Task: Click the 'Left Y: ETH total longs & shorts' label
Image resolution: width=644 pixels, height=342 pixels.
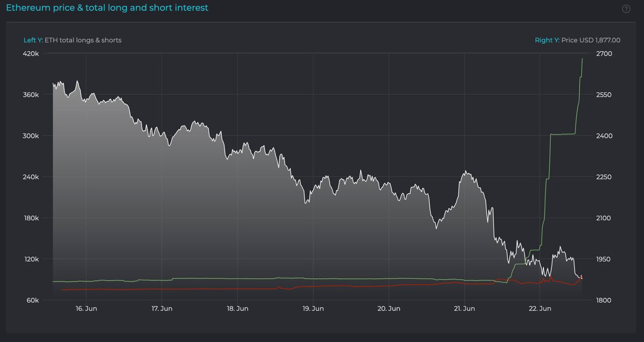Action: click(x=72, y=40)
